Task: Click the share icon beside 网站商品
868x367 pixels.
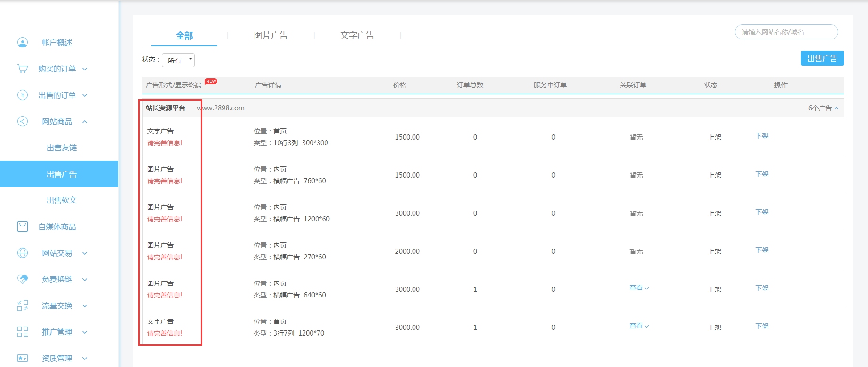Action: tap(23, 121)
